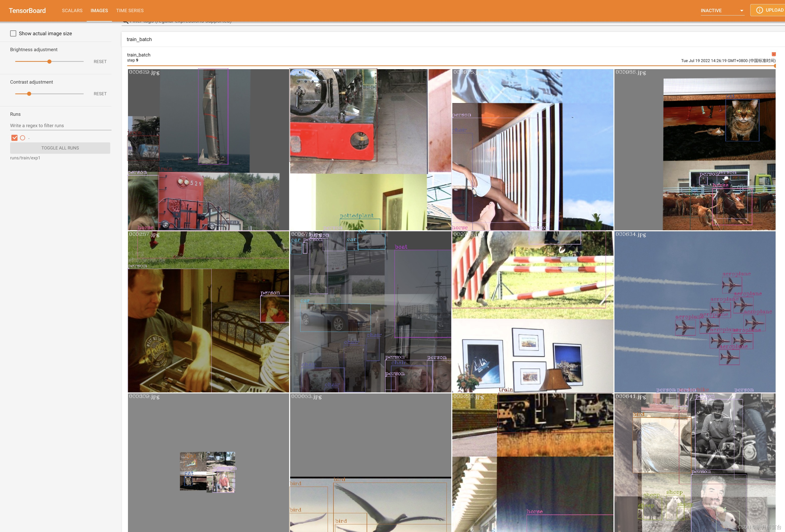
Task: Click the TensorBoard logo icon
Action: click(28, 10)
